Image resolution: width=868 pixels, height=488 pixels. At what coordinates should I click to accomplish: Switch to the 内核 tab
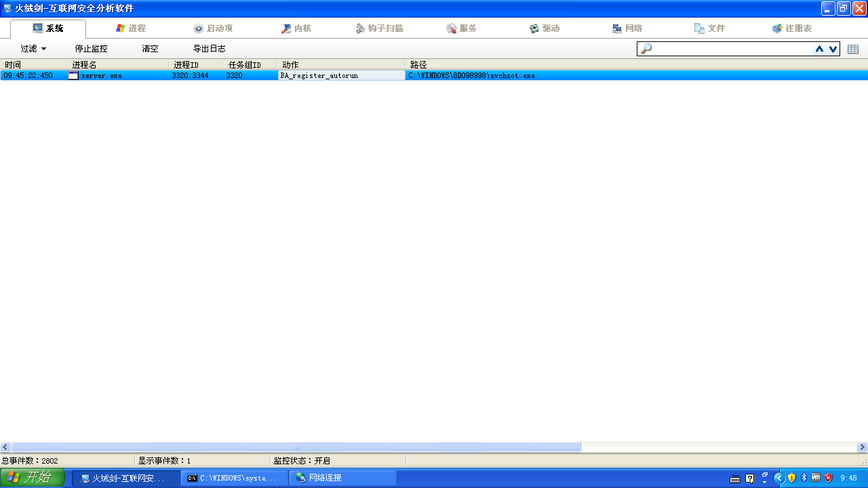click(x=296, y=28)
